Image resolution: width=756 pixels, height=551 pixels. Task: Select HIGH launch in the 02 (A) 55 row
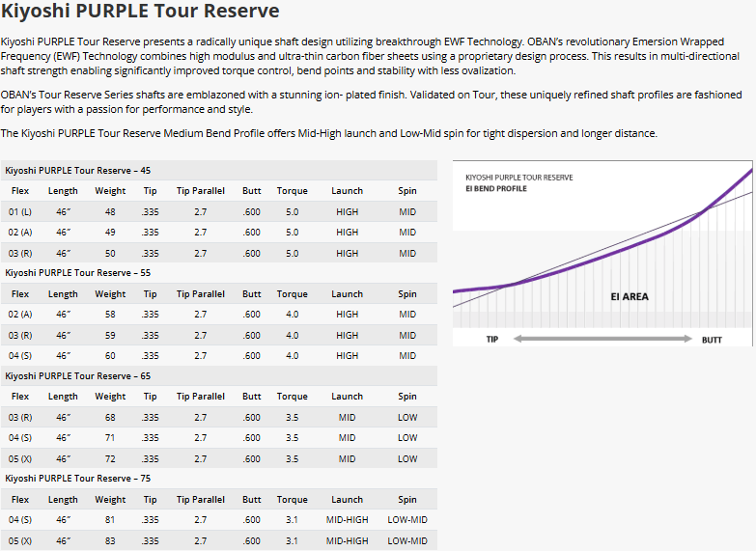tap(348, 315)
